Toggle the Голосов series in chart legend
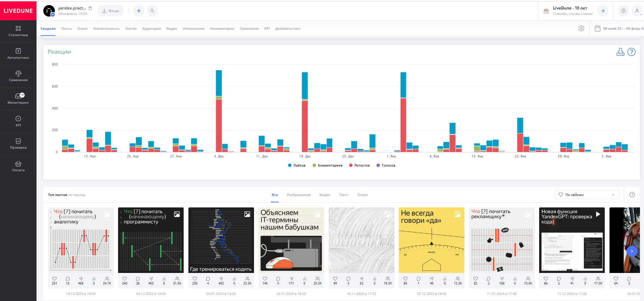644x301 pixels. point(386,166)
